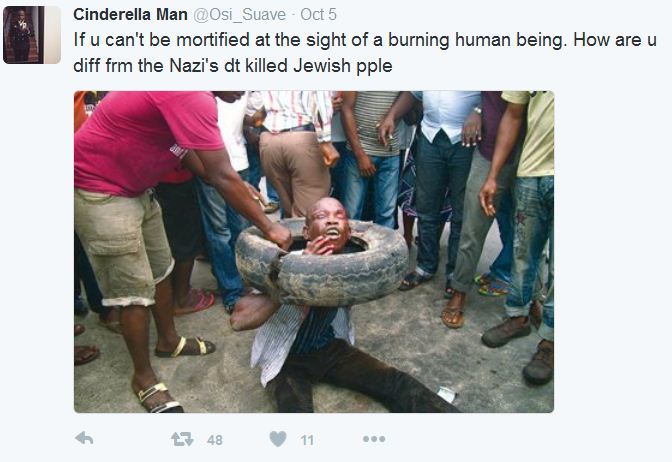
Task: Click the small profile picture beside the username
Action: pyautogui.click(x=32, y=35)
